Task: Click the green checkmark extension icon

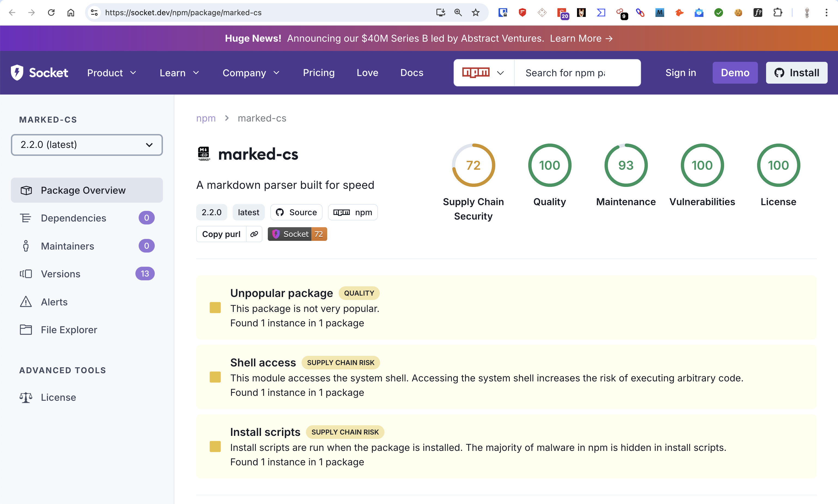Action: 718,13
